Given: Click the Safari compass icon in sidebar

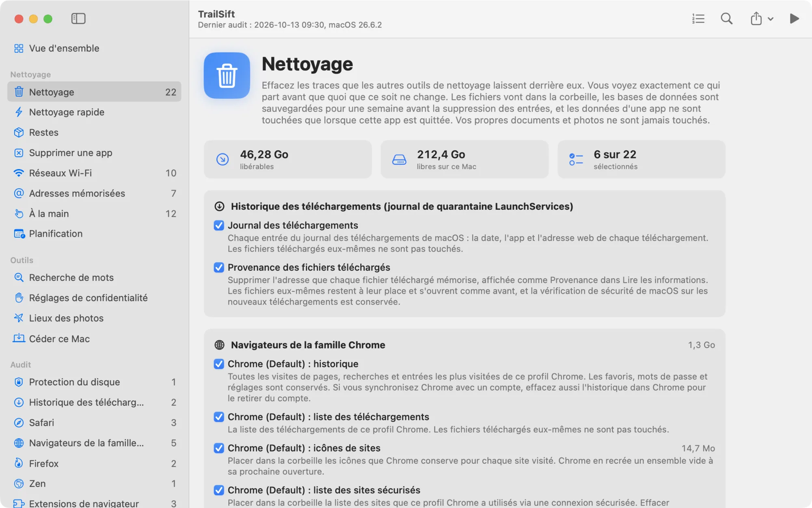Looking at the screenshot, I should coord(19,423).
